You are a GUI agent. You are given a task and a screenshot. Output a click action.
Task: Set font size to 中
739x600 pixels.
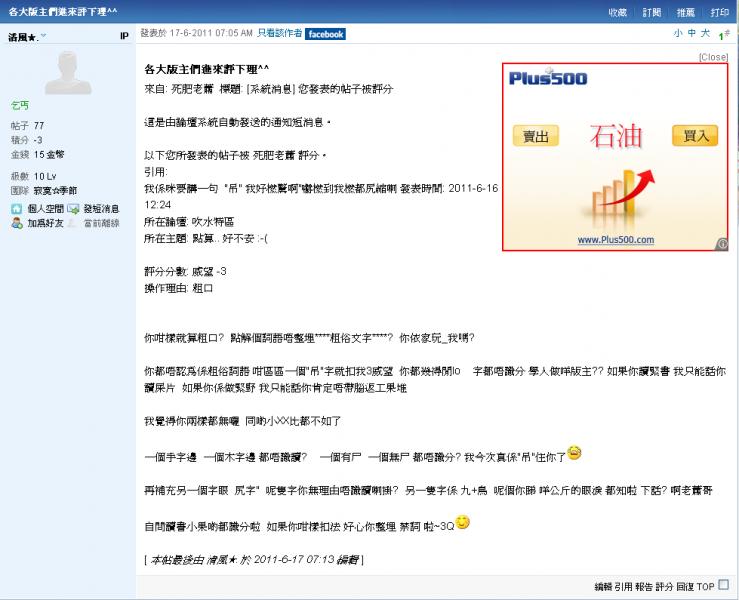point(691,33)
